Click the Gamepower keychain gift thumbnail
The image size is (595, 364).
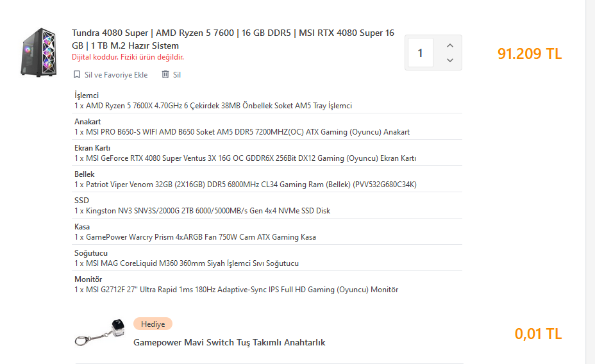coord(100,333)
